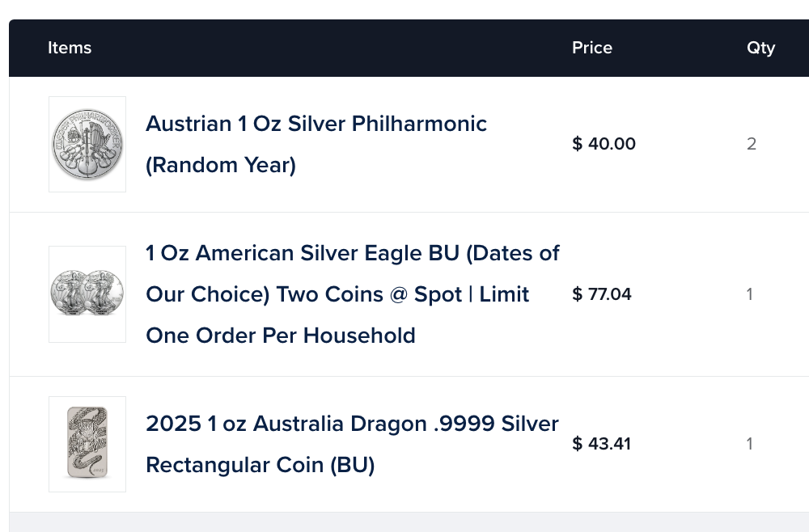This screenshot has width=809, height=532.
Task: Click the Qty column header
Action: (x=760, y=48)
